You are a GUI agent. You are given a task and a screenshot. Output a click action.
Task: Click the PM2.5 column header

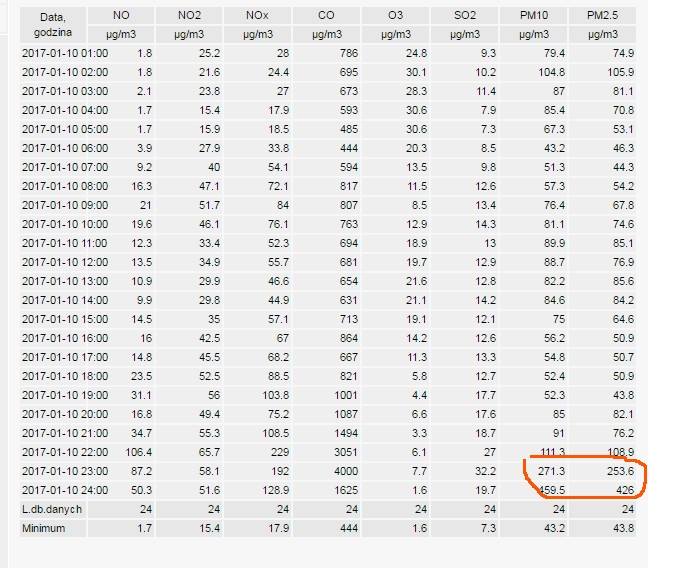coord(602,16)
